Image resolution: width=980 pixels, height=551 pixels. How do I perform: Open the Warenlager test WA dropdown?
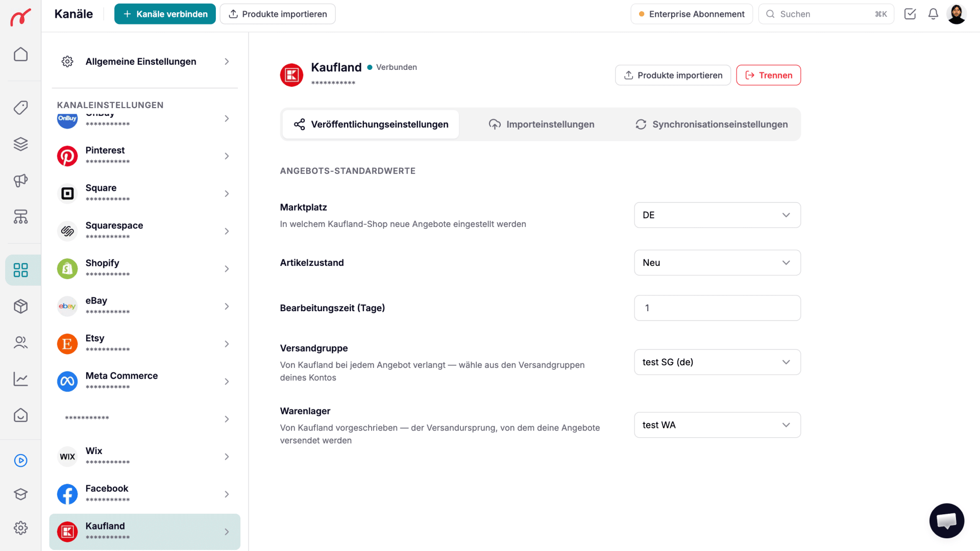(717, 425)
